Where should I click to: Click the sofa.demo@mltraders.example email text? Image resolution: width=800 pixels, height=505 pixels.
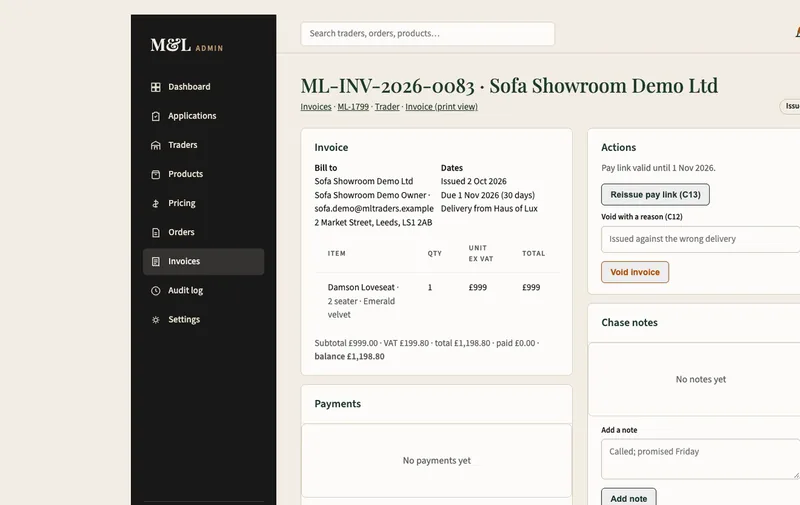coord(374,209)
